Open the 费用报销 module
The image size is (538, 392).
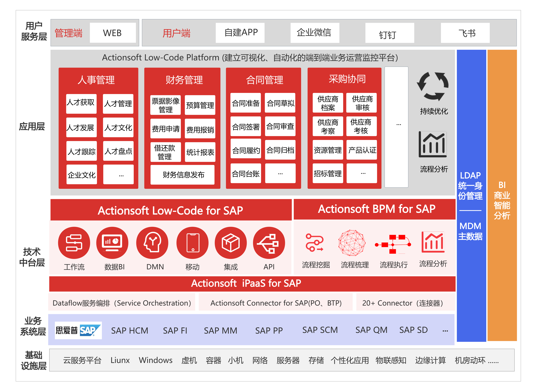(200, 129)
